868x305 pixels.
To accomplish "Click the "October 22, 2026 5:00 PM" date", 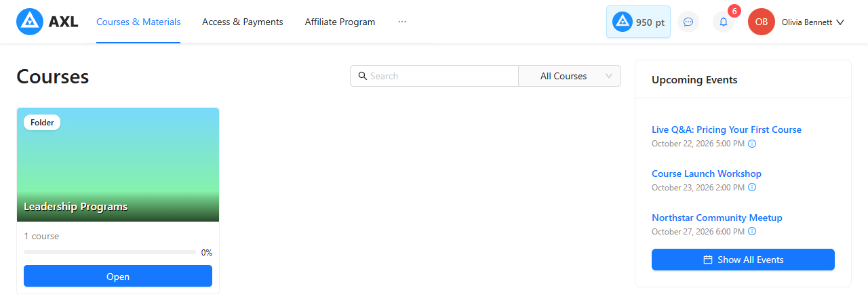I will click(698, 144).
